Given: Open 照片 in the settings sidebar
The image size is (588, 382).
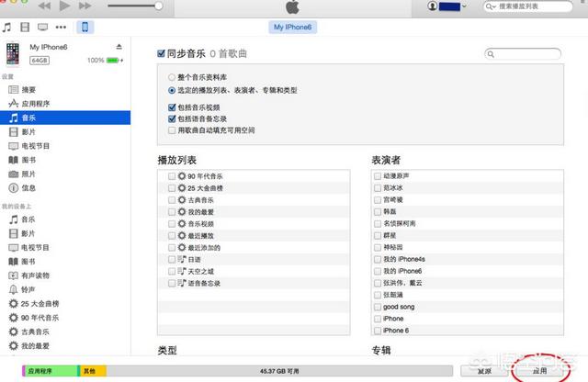Looking at the screenshot, I should 28,174.
